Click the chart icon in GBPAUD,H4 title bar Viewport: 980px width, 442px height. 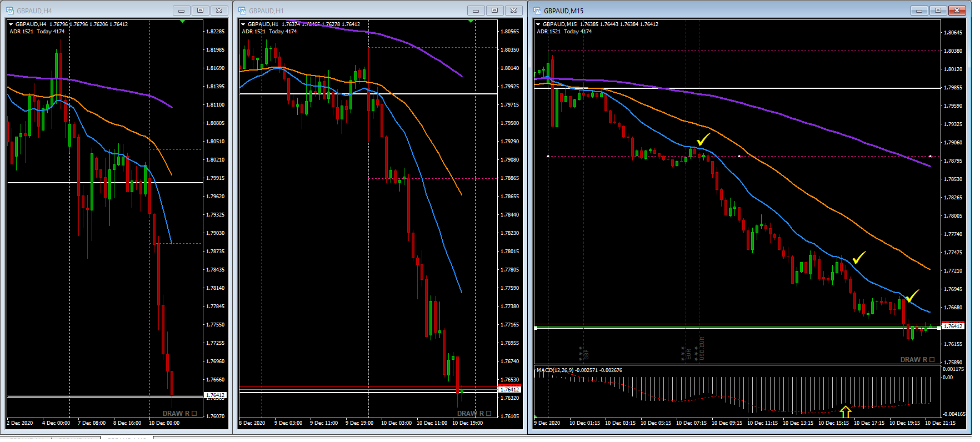tap(10, 11)
